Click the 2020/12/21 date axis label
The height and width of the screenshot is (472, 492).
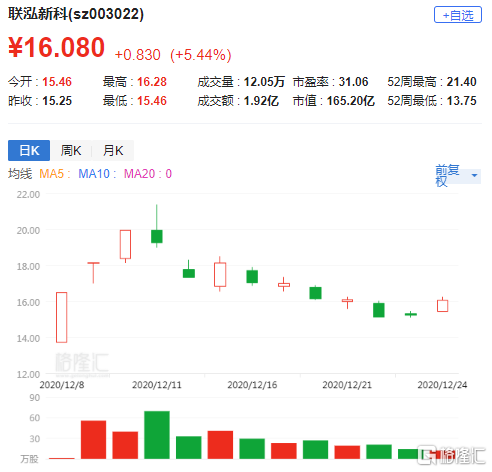tap(347, 385)
